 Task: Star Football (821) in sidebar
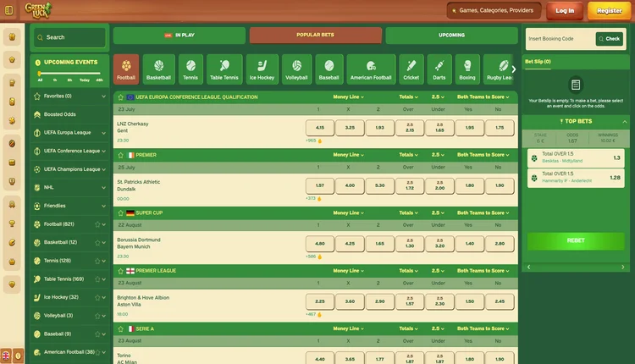pos(97,224)
